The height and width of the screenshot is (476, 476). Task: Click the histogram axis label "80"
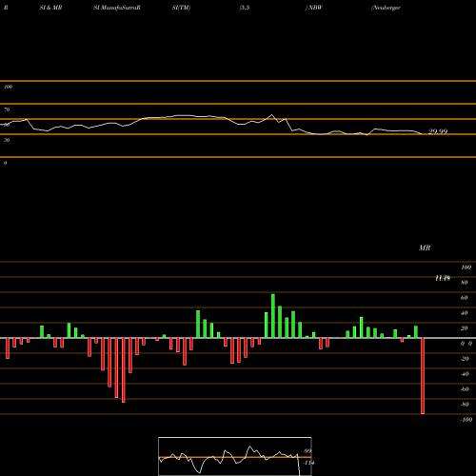[465, 283]
